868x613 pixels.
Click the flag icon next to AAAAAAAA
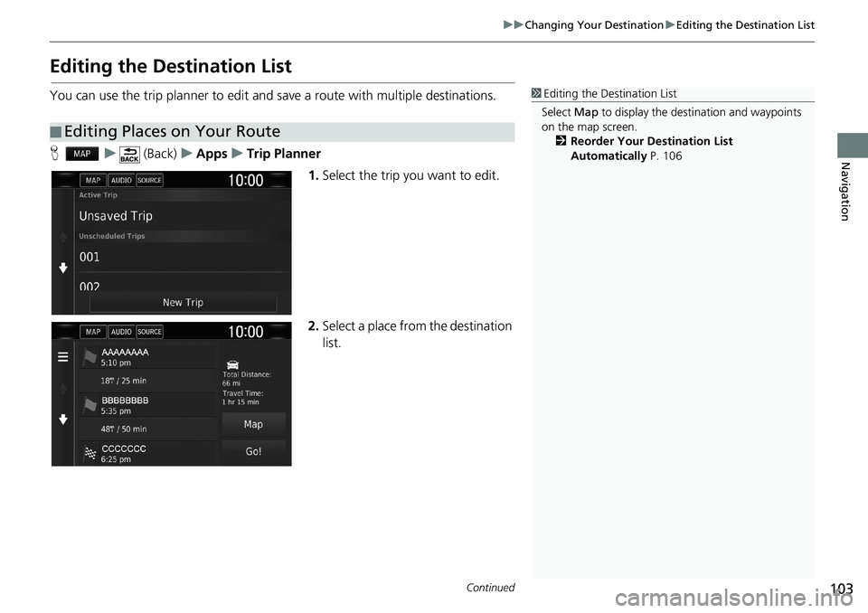tap(90, 358)
